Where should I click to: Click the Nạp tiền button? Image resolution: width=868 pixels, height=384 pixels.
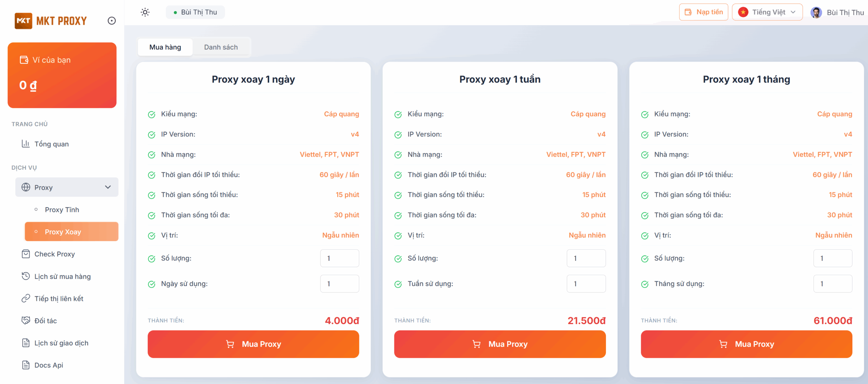pyautogui.click(x=704, y=12)
